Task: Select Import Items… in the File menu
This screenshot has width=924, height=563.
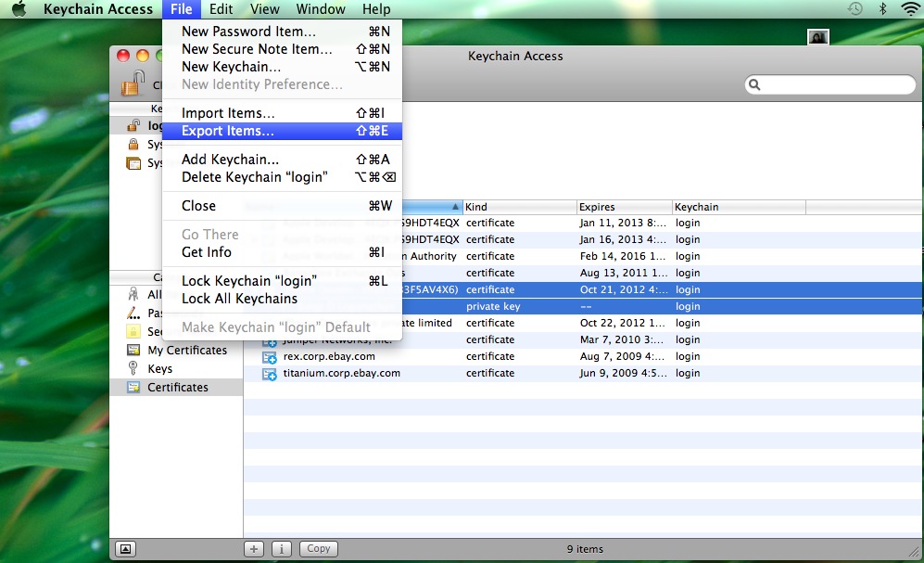Action: [x=283, y=113]
